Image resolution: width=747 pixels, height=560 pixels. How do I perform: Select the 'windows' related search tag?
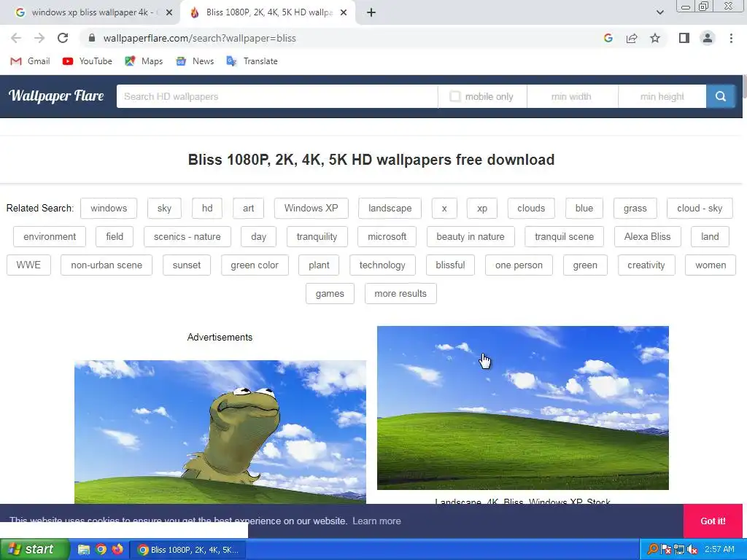pos(109,208)
